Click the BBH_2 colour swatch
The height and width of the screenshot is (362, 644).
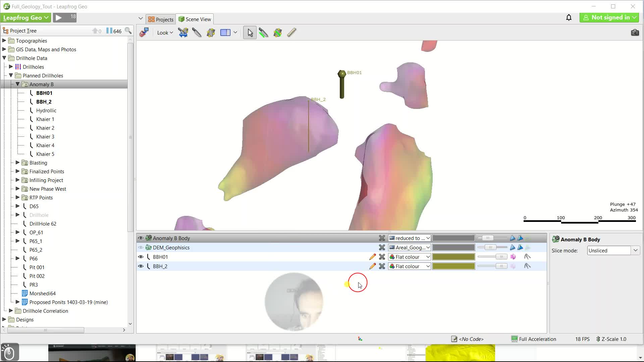[453, 266]
